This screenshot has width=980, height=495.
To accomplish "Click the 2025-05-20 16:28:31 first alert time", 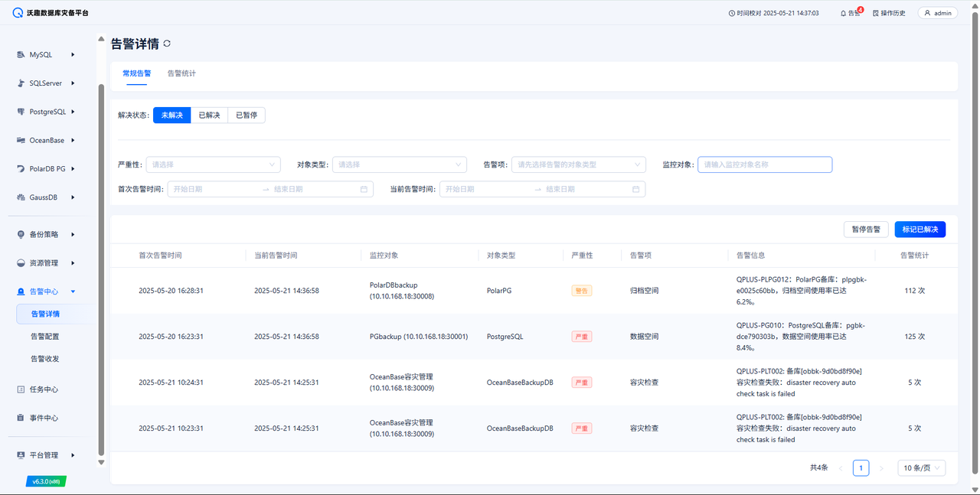I will pos(171,291).
